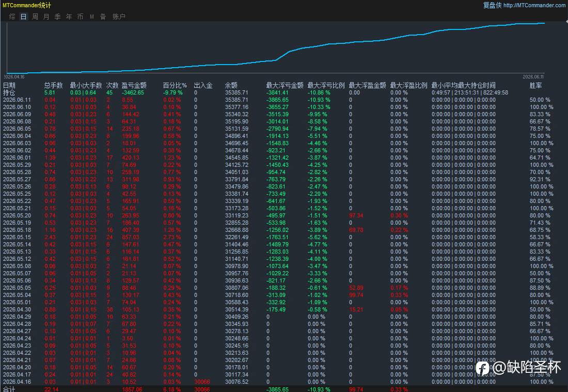Click the 最大浮盈比例 column header

point(408,86)
